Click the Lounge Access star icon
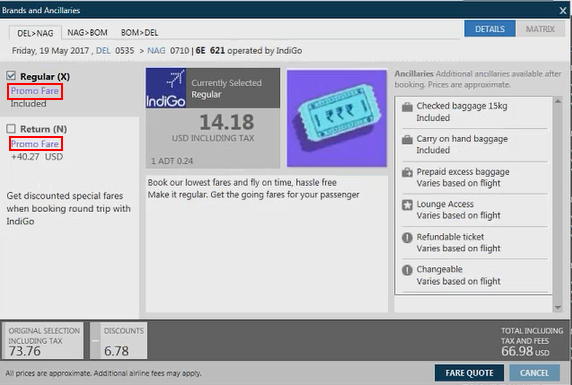572x385 pixels. [x=407, y=205]
